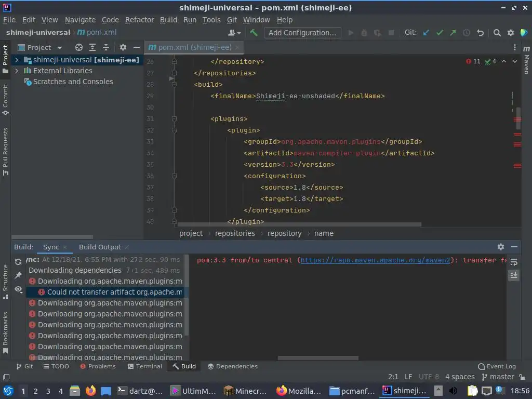Minimize the Build tool window
The image size is (532, 399).
pos(514,247)
